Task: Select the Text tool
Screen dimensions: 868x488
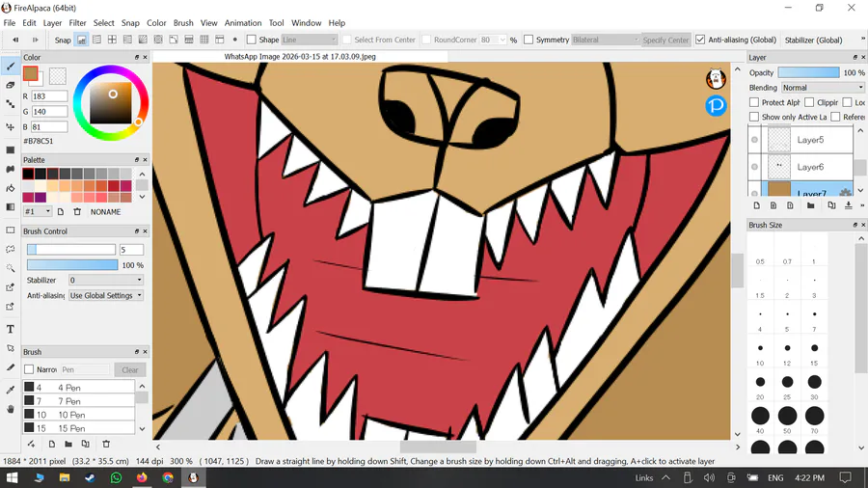Action: coord(10,329)
